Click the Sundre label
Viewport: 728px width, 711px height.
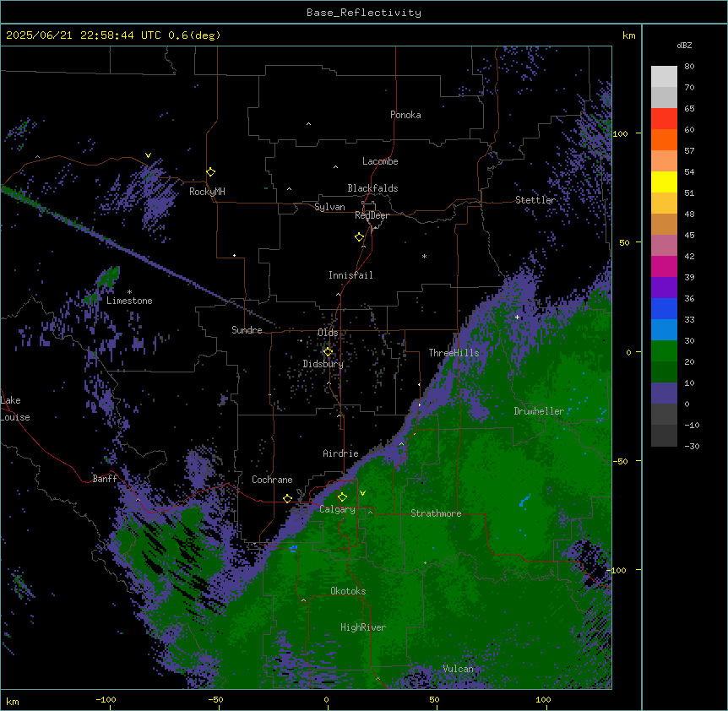coord(247,330)
